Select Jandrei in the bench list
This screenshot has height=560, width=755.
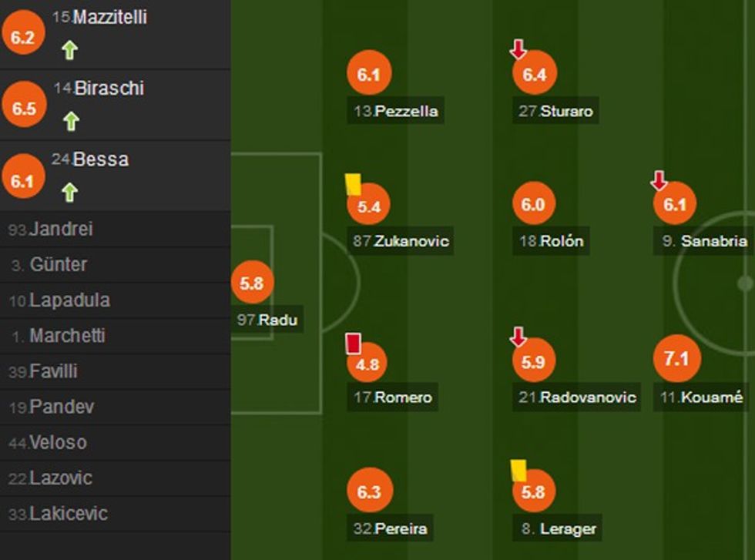[60, 230]
